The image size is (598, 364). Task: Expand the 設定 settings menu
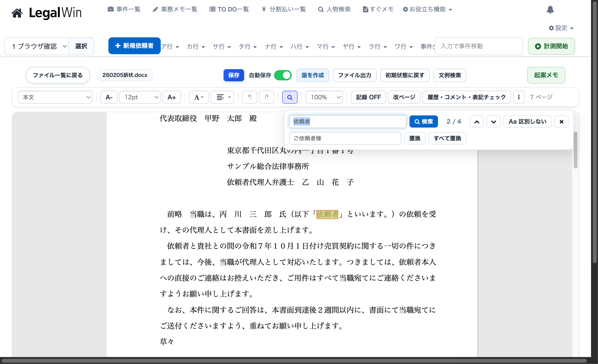click(x=561, y=28)
